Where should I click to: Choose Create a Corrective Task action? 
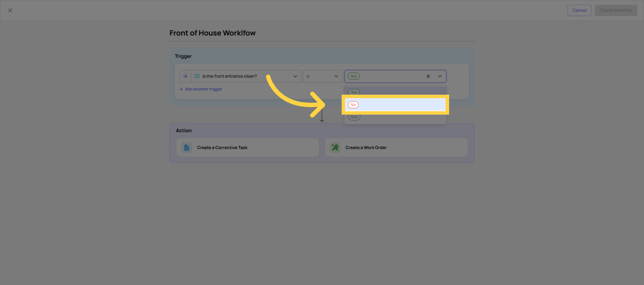pos(248,147)
